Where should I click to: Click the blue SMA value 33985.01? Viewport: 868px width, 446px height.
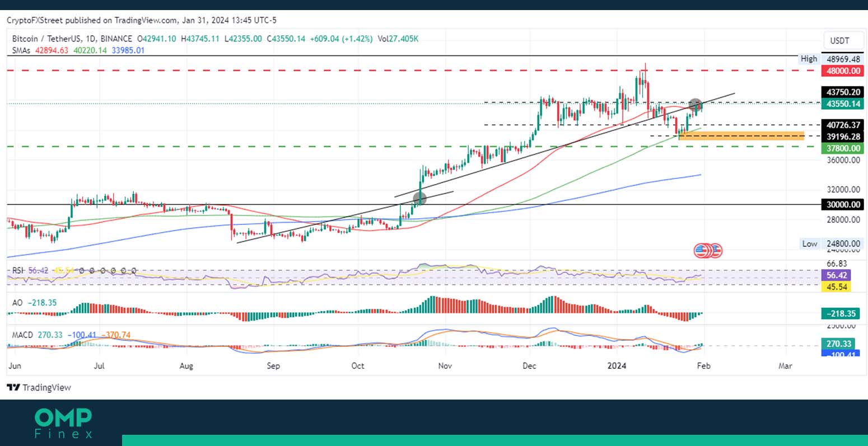point(128,50)
